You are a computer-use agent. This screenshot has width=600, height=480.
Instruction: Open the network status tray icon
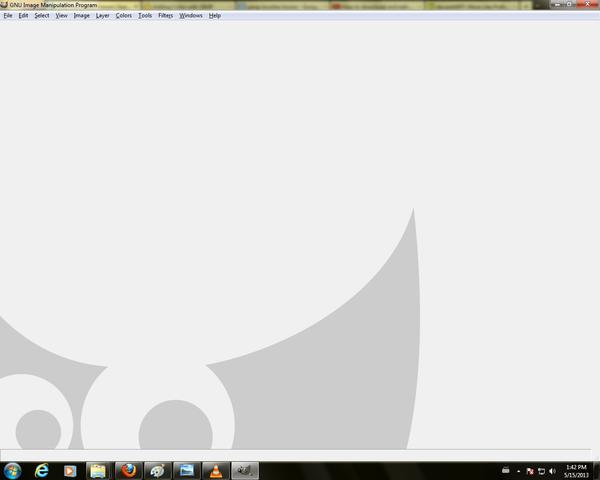coord(541,471)
